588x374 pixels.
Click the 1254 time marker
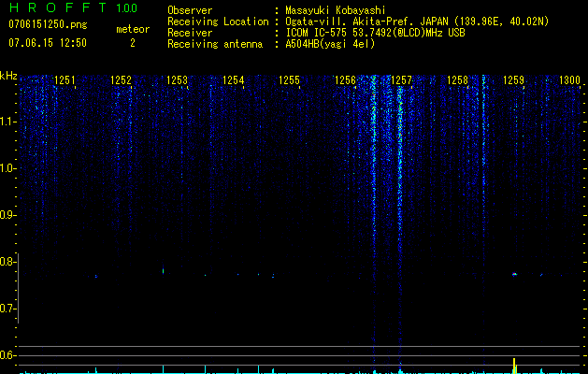[233, 80]
